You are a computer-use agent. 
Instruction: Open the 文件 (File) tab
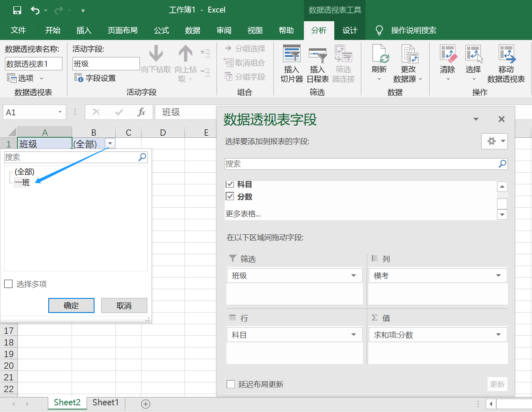[18, 30]
